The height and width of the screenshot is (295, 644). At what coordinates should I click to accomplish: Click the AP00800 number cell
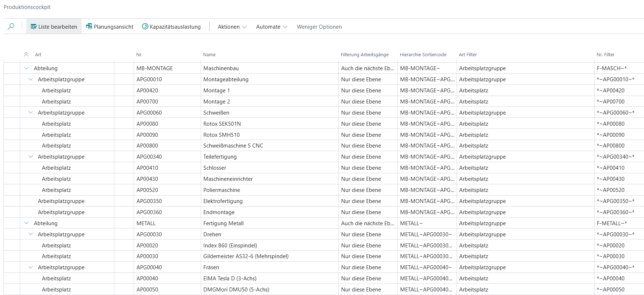(147, 146)
